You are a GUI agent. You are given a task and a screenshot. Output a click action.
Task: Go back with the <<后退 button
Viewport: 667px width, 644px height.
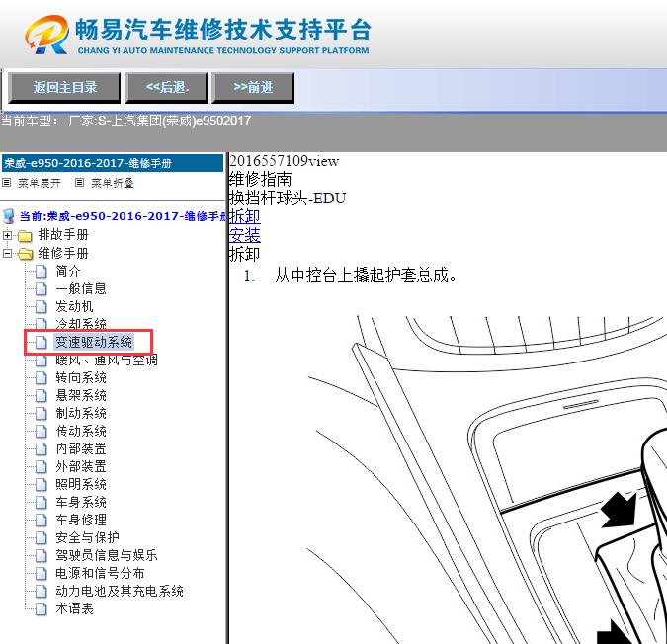tap(166, 87)
